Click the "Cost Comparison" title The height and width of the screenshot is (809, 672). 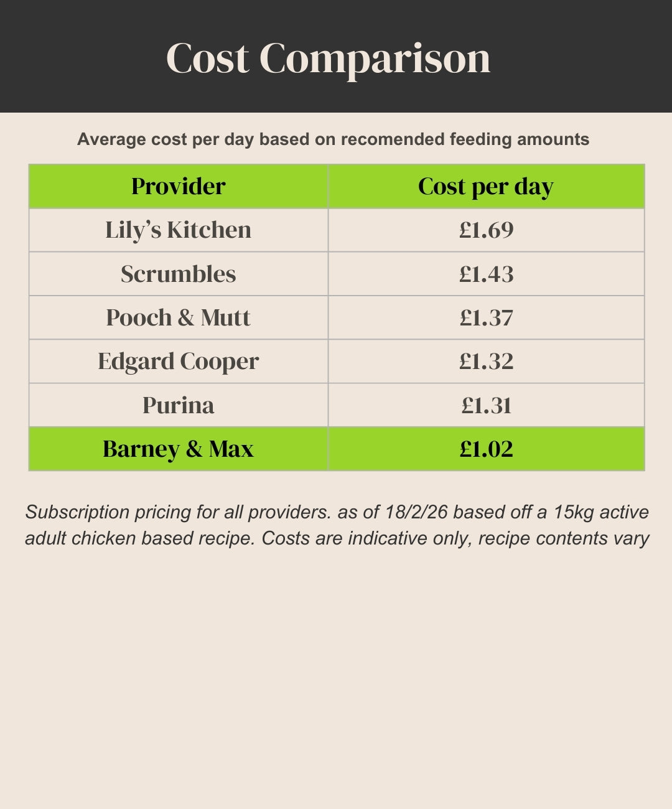(x=329, y=58)
